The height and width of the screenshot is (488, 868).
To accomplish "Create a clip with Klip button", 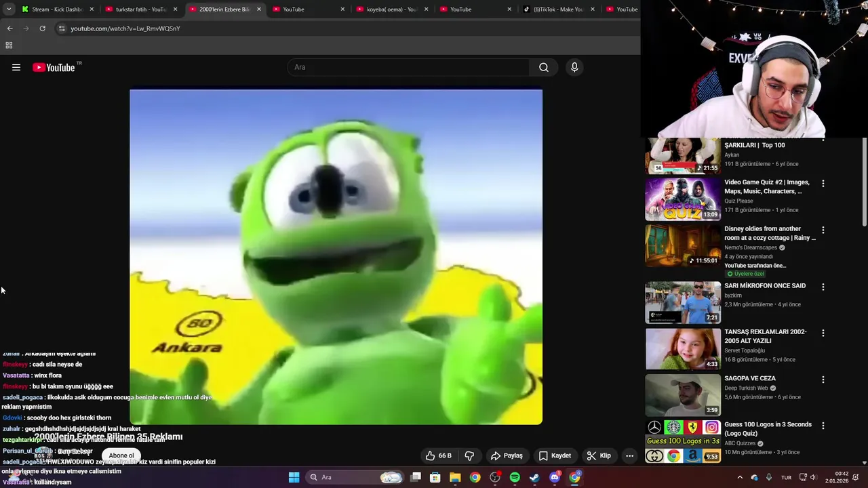I will pos(599,455).
